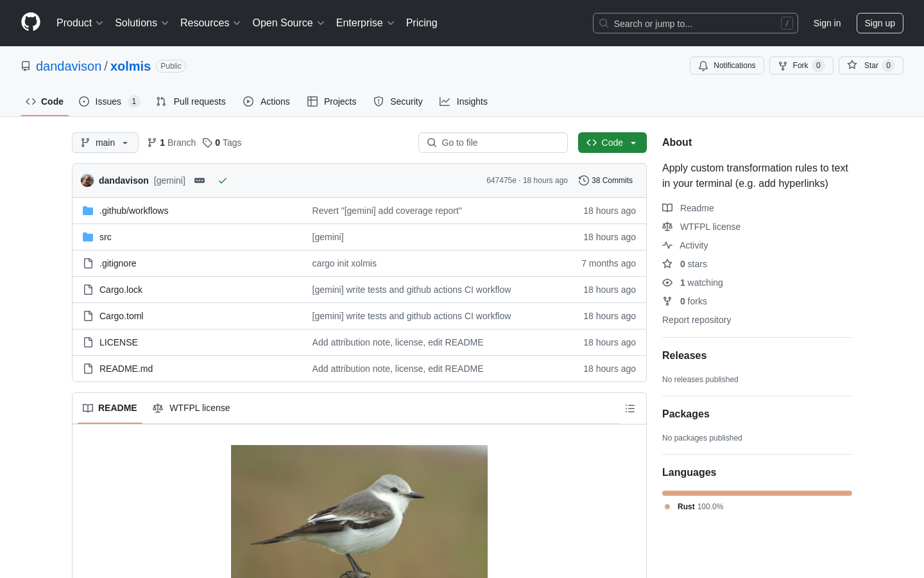Open the xolmis repository link
Screen dimensions: 924x578
130,66
